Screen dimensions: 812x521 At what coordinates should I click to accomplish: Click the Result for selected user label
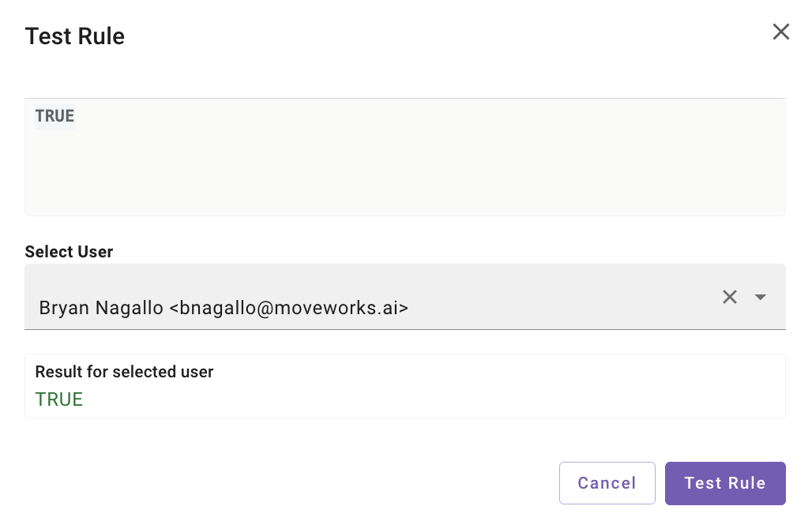[124, 372]
